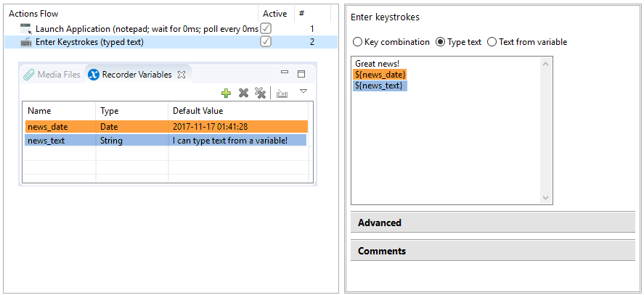
Task: Click default value 2017-11-17 01:41:28
Action: coord(238,127)
